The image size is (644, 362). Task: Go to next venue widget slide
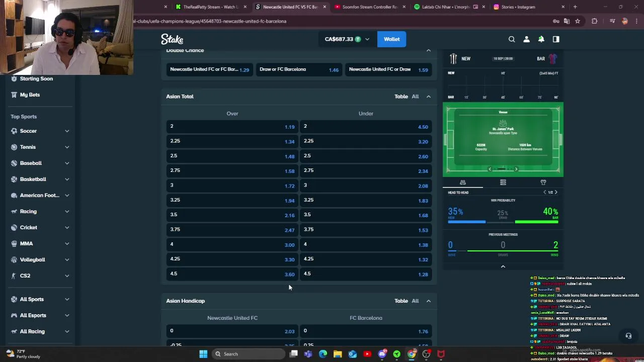coord(516,169)
